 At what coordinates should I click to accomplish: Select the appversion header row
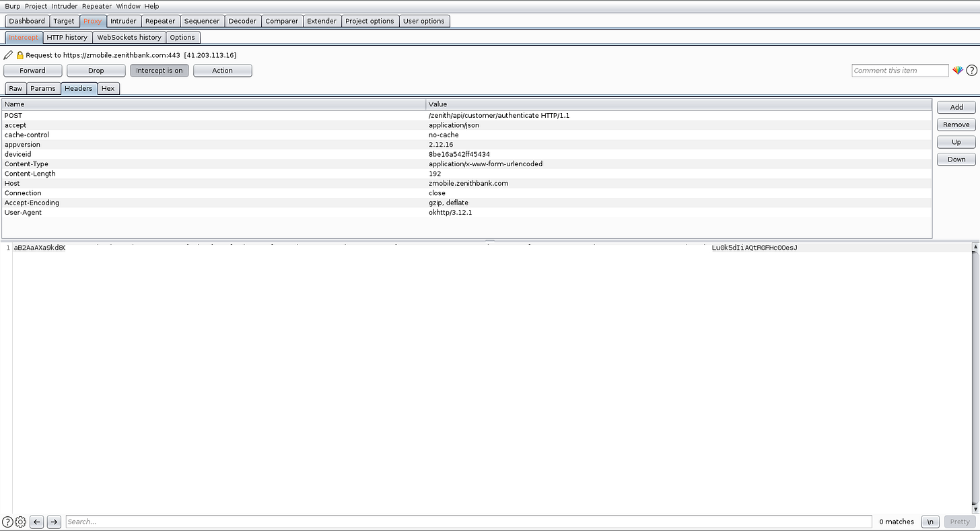click(x=467, y=145)
